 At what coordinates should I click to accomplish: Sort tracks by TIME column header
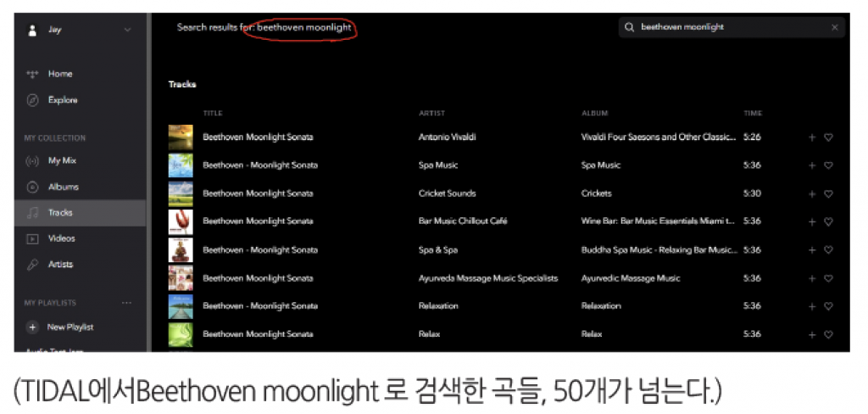(753, 113)
